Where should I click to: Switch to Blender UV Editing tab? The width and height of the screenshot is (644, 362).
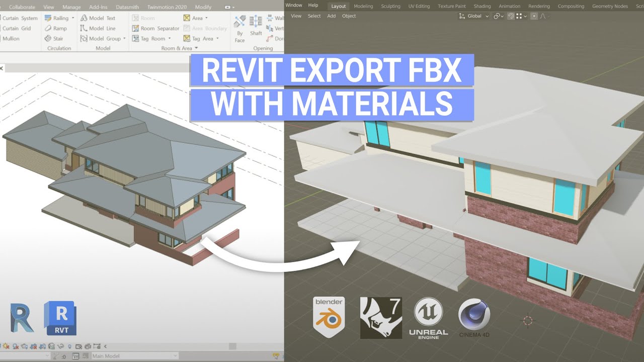[x=419, y=6]
